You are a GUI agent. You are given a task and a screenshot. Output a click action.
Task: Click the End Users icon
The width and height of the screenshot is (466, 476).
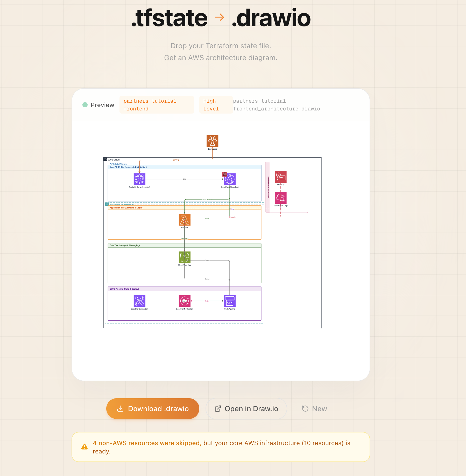pyautogui.click(x=212, y=141)
